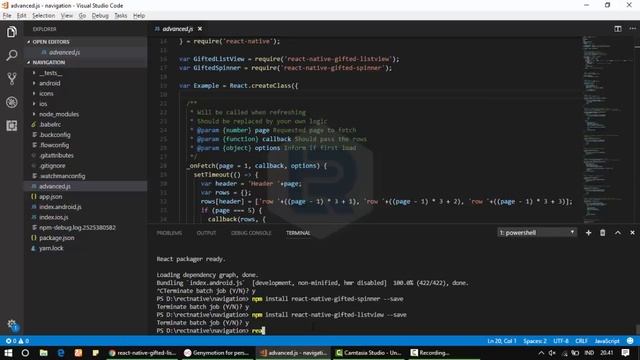
Task: Show hidden system tray icons
Action: pos(541,353)
